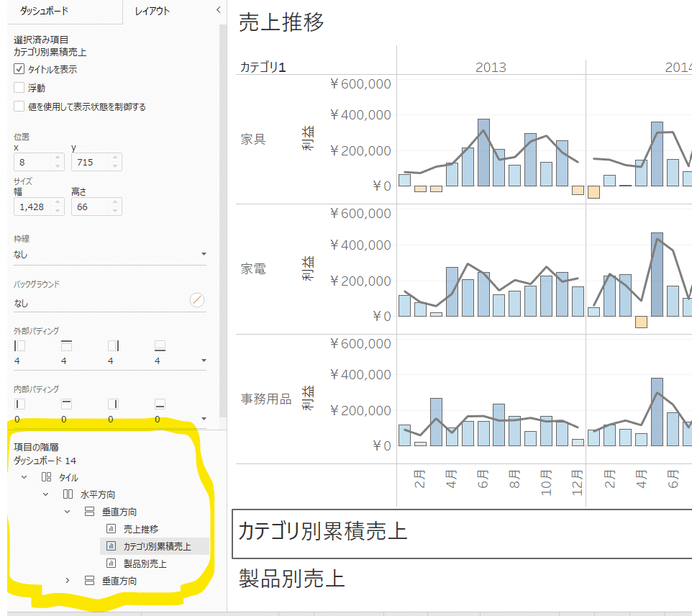The image size is (692, 616).
Task: Open the 内部パディング dropdown arrow
Action: click(204, 419)
